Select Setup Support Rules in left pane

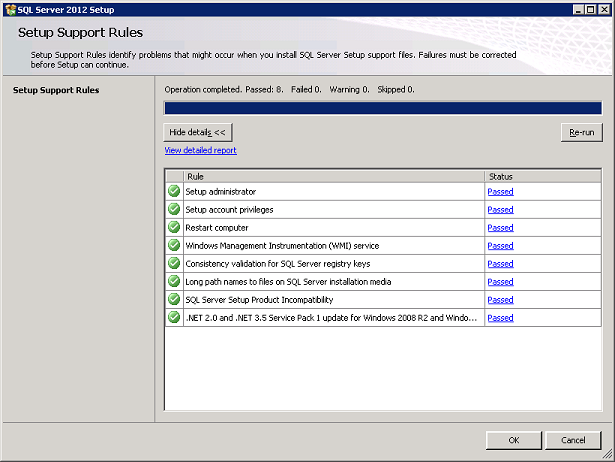56,90
